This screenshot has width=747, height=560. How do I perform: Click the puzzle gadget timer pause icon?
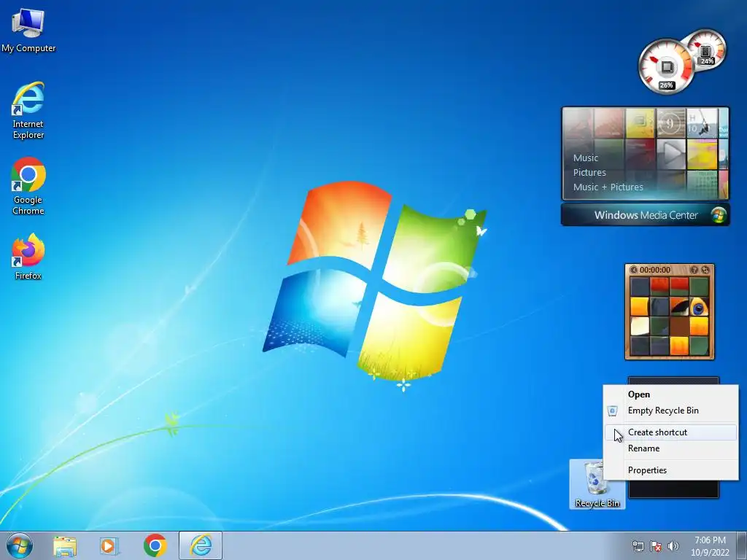pyautogui.click(x=634, y=270)
